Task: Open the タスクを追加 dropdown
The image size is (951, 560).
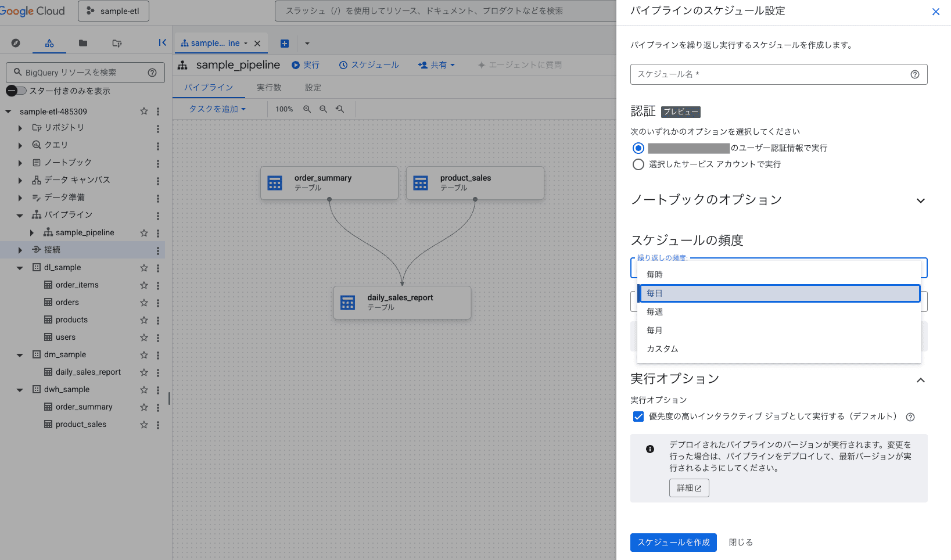Action: click(217, 109)
